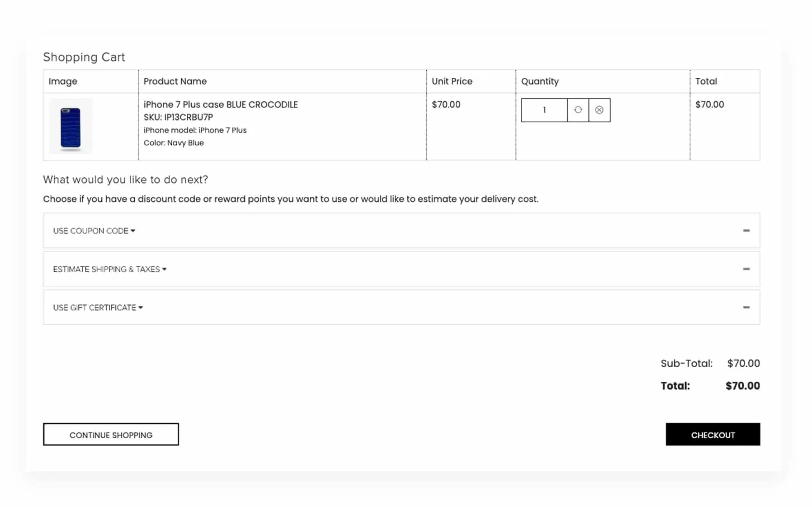
Task: Expand the Estimate Shipping & Taxes section
Action: (x=107, y=269)
